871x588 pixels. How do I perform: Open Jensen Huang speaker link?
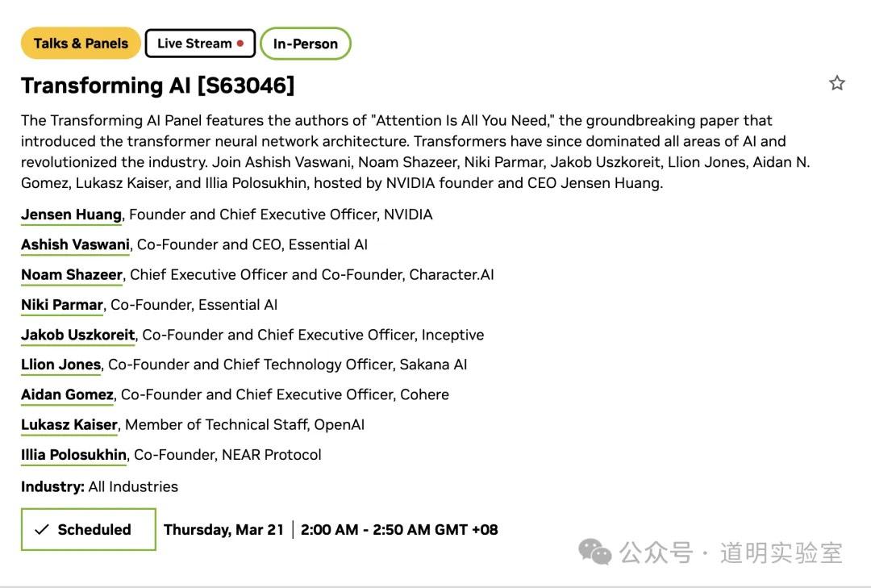coord(71,215)
